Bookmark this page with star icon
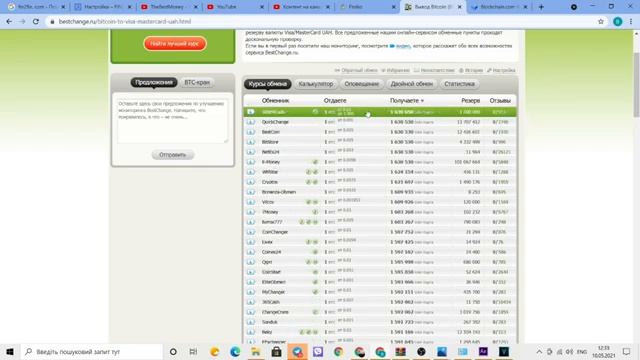 [600, 22]
